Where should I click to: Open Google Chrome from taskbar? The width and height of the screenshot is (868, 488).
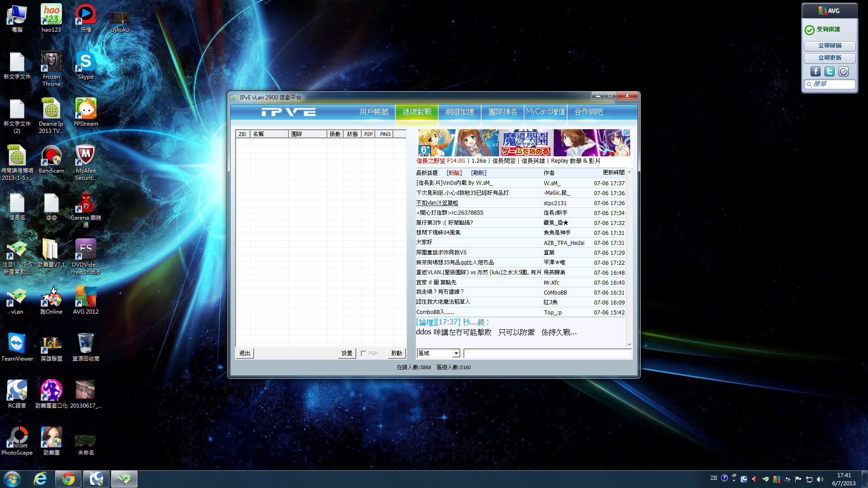click(x=68, y=479)
